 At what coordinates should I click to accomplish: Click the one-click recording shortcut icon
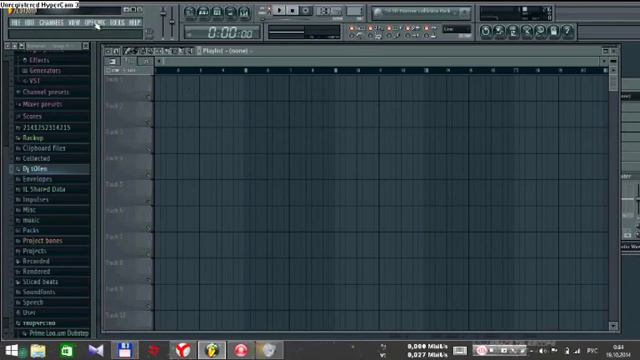[x=540, y=31]
